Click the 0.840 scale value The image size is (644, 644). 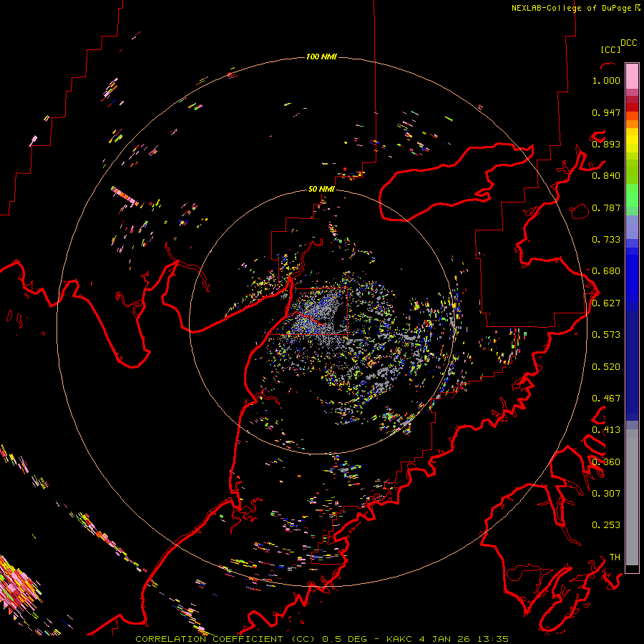606,176
